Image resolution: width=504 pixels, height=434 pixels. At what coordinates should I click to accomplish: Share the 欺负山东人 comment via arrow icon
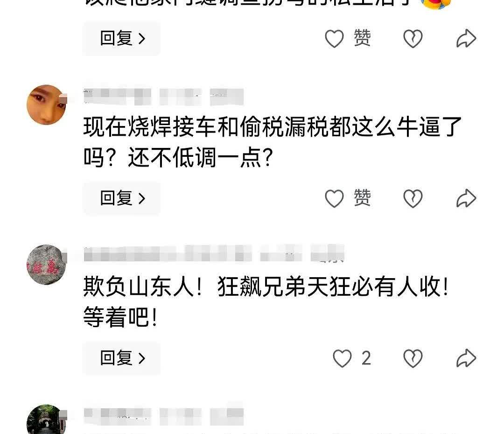pos(466,358)
